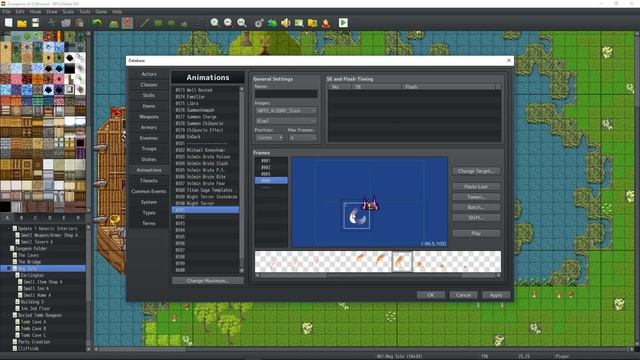Click the Open Project folder icon
The height and width of the screenshot is (360, 640).
22,23
